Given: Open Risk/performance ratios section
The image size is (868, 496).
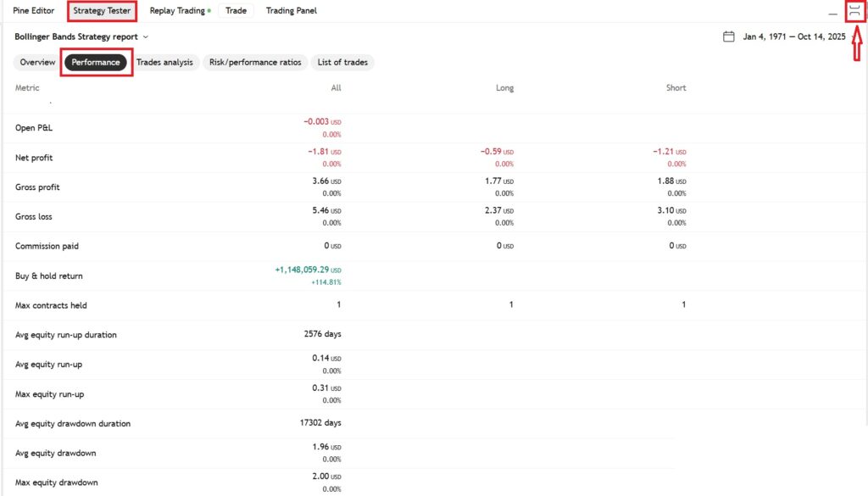Looking at the screenshot, I should [255, 62].
